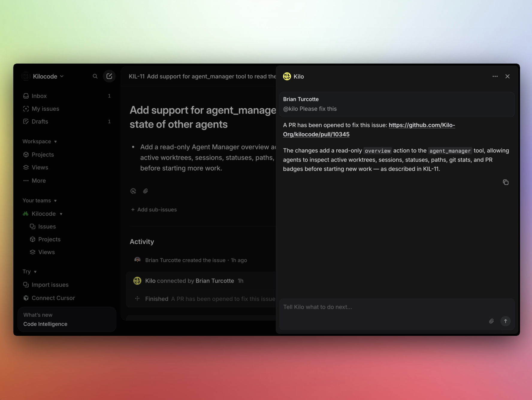Click the issue title heading

203,117
